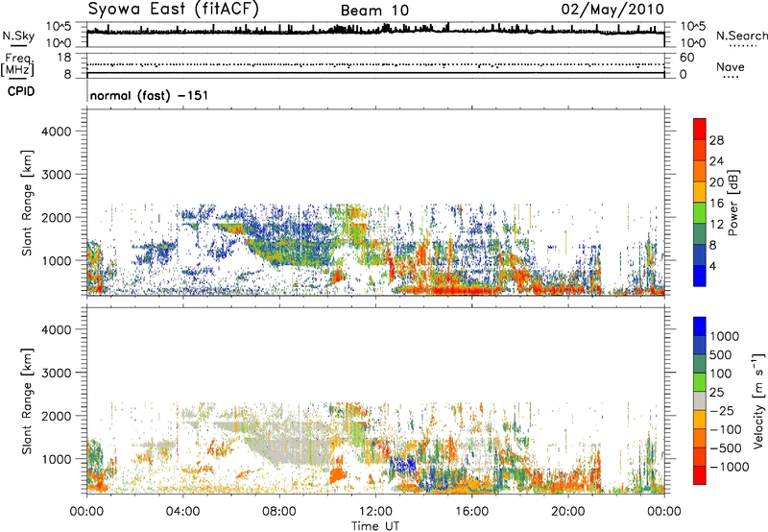Click the '16:00' time tick label
Screen dimensions: 768x532
tap(471, 512)
